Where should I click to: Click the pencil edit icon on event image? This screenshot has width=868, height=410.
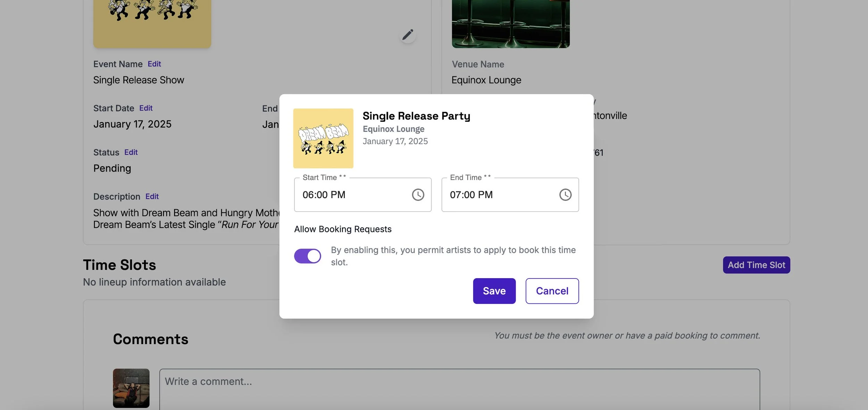click(408, 34)
